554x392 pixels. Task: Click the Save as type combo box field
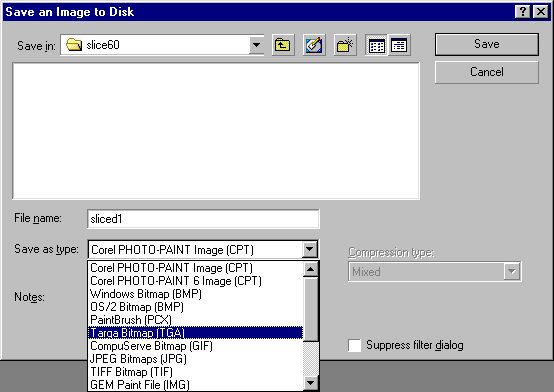[203, 250]
